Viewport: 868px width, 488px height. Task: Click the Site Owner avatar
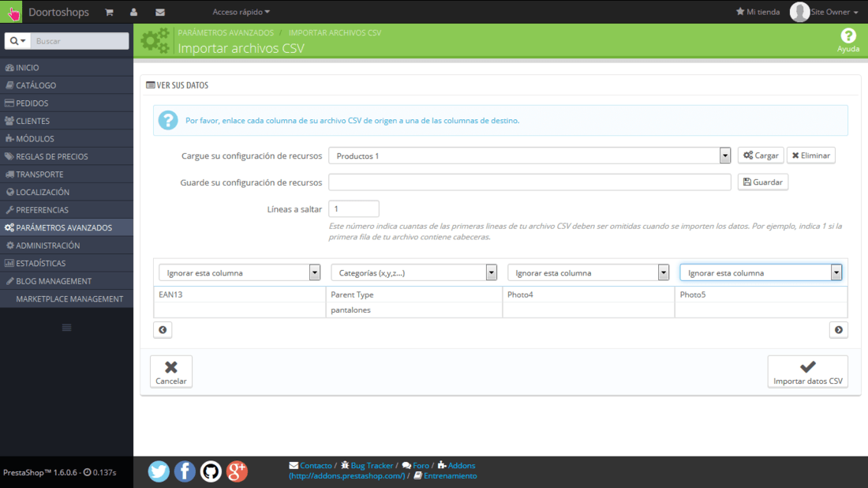click(x=799, y=12)
